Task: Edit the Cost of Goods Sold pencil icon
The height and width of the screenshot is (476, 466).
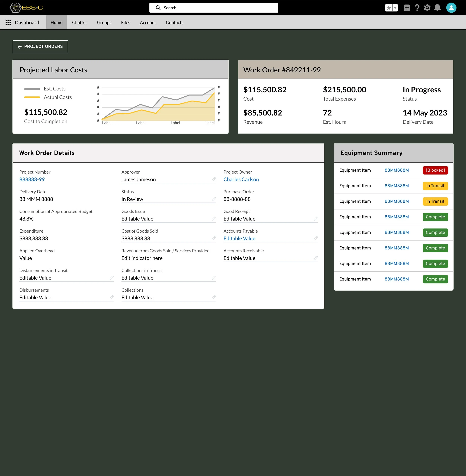Action: 214,238
